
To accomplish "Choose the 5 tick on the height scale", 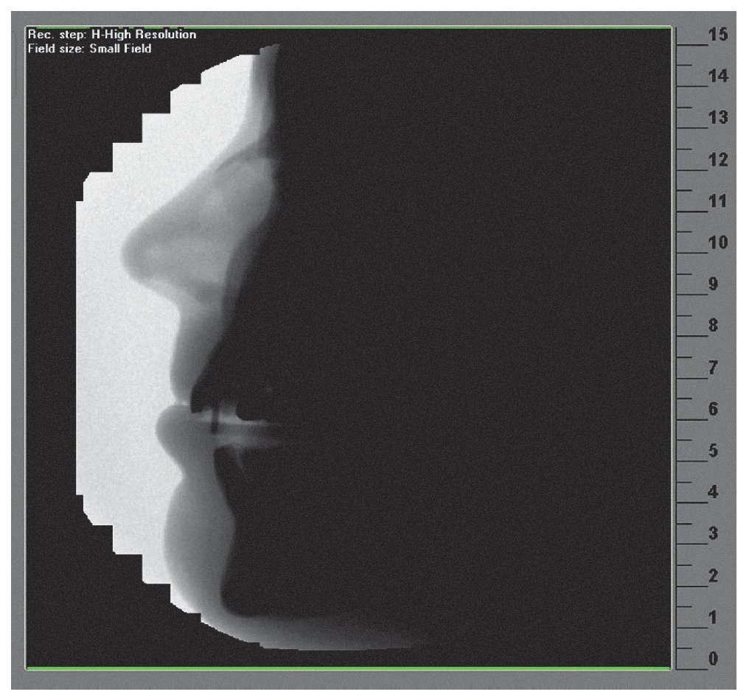I will [x=714, y=451].
